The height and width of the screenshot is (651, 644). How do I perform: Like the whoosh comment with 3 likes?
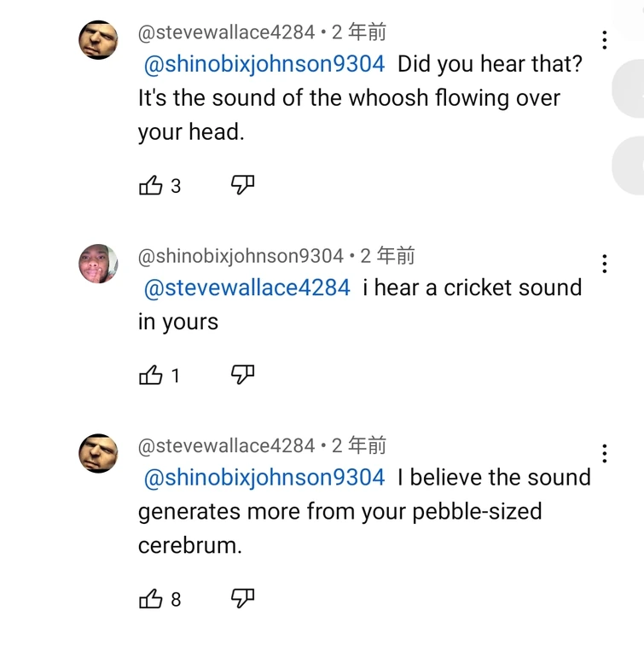(150, 185)
